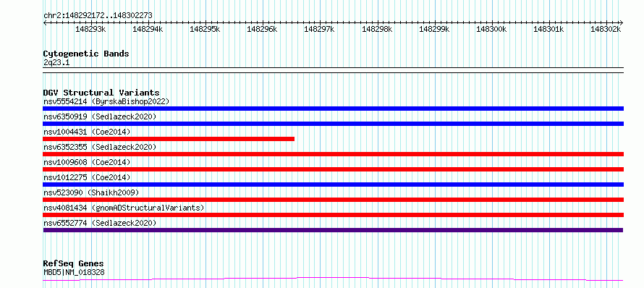
Task: Click the blue bar under nsv1012275
Action: click(x=333, y=185)
